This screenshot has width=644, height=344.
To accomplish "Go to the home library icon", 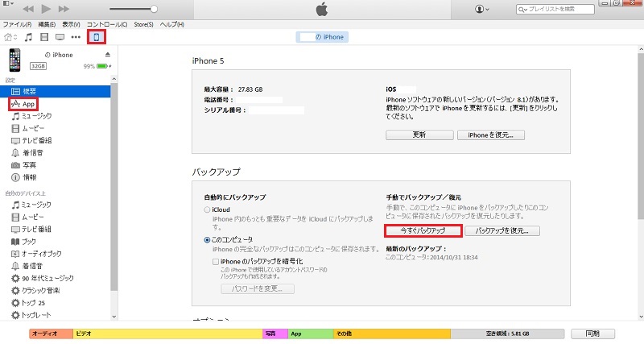I will point(10,37).
